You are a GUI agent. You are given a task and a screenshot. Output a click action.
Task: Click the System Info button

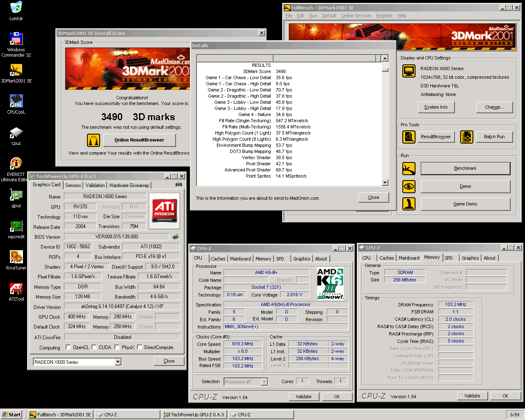[436, 107]
